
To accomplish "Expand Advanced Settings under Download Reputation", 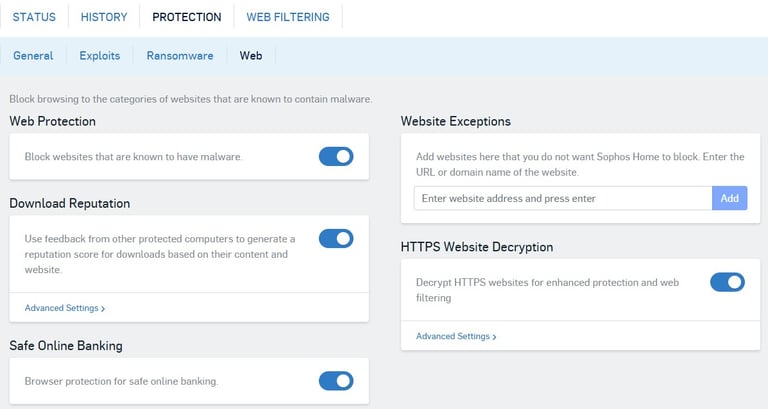I will [64, 308].
